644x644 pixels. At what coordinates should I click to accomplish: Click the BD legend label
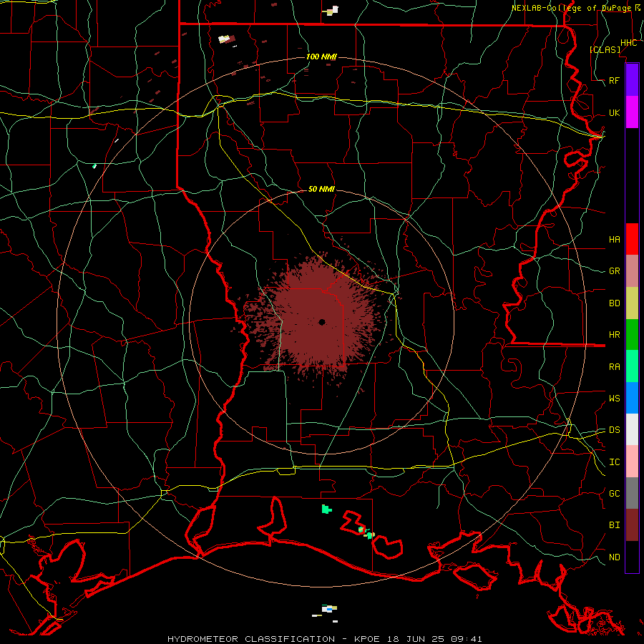(614, 303)
